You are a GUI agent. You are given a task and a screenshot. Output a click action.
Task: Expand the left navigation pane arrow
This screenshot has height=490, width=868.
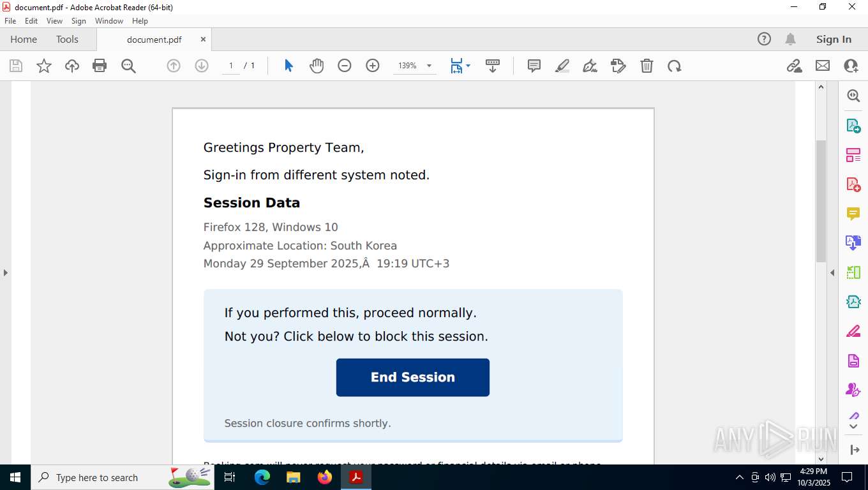pos(5,272)
